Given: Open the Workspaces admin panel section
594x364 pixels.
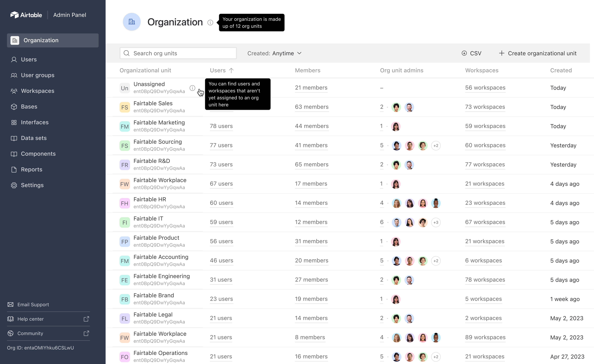Looking at the screenshot, I should click(14, 91).
